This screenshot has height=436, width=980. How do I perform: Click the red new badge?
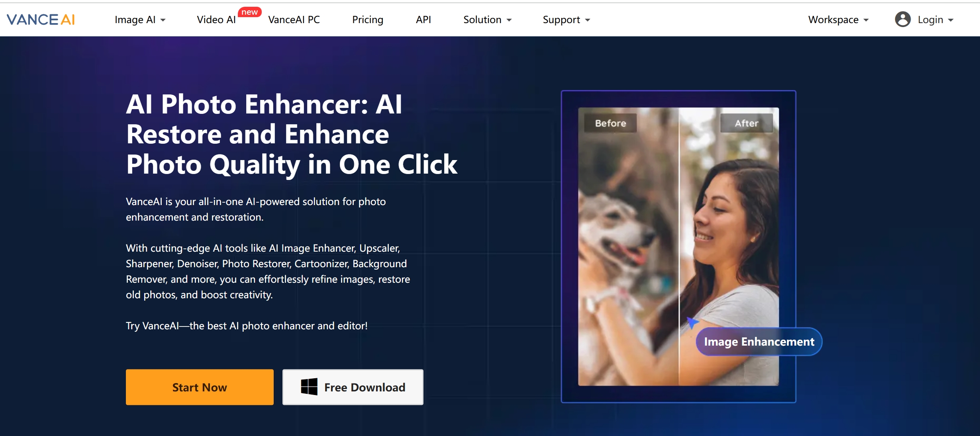[x=250, y=12]
